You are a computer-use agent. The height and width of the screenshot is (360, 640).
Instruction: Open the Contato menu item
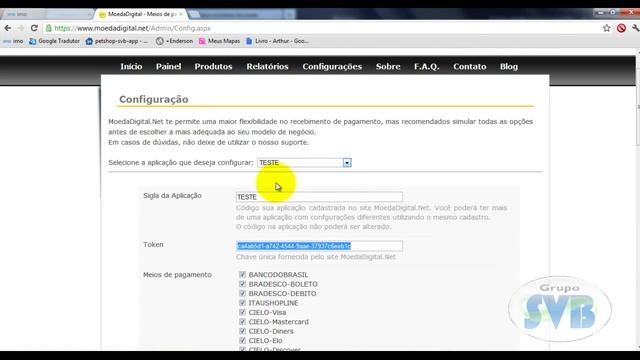point(469,67)
